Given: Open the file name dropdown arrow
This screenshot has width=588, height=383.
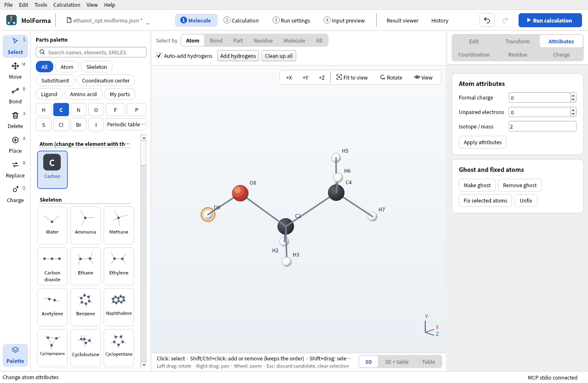Looking at the screenshot, I should click(x=148, y=24).
